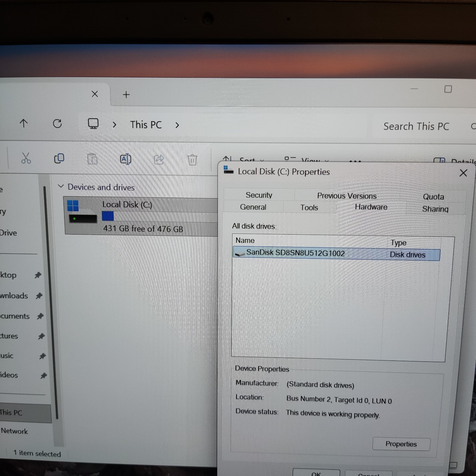Open Documents in navigation pane
The width and height of the screenshot is (476, 476).
pos(15,316)
